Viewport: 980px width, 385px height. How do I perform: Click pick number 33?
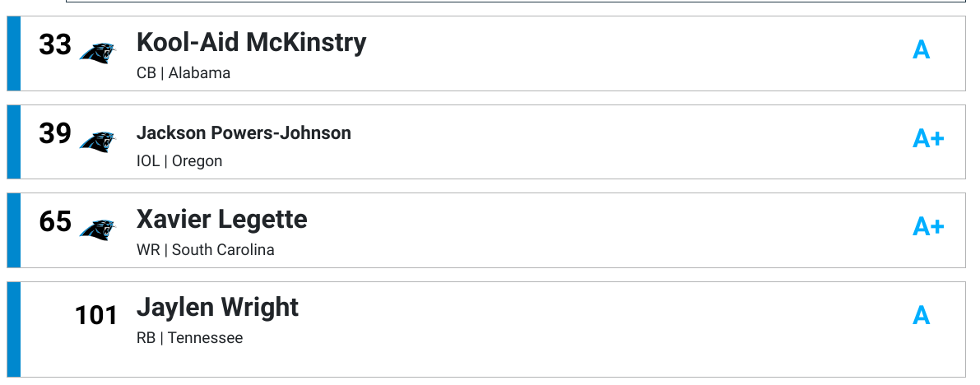[55, 45]
